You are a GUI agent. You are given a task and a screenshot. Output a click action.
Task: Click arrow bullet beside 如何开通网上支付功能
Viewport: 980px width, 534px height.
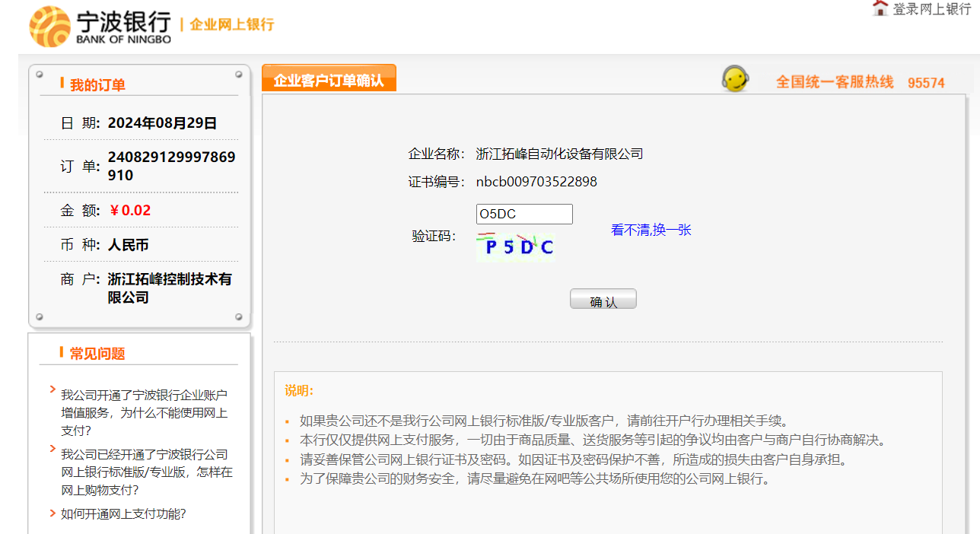coord(52,513)
